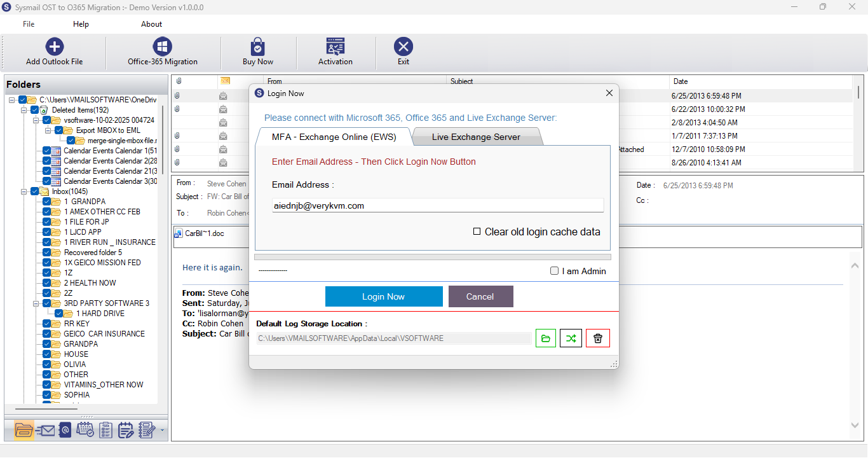Click the message preview vertical scrollbar down arrow
The height and width of the screenshot is (458, 868).
[x=855, y=425]
